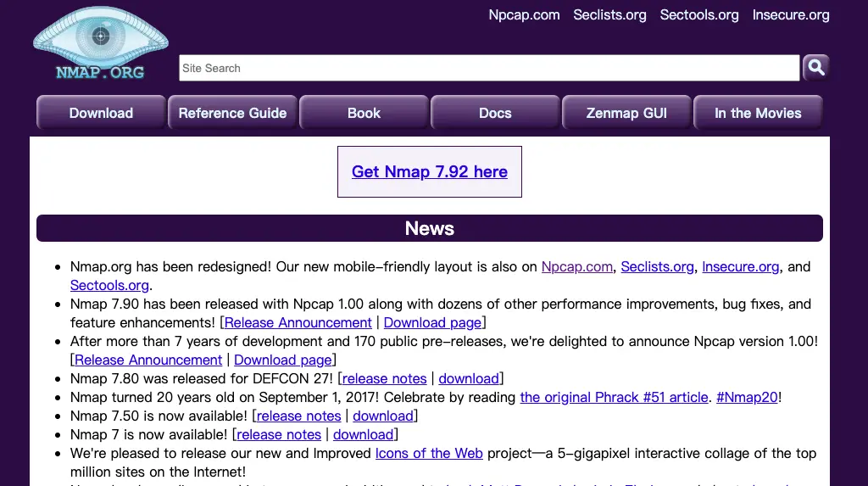Open release notes for Nmap 7.50
The height and width of the screenshot is (486, 868).
[x=298, y=416]
